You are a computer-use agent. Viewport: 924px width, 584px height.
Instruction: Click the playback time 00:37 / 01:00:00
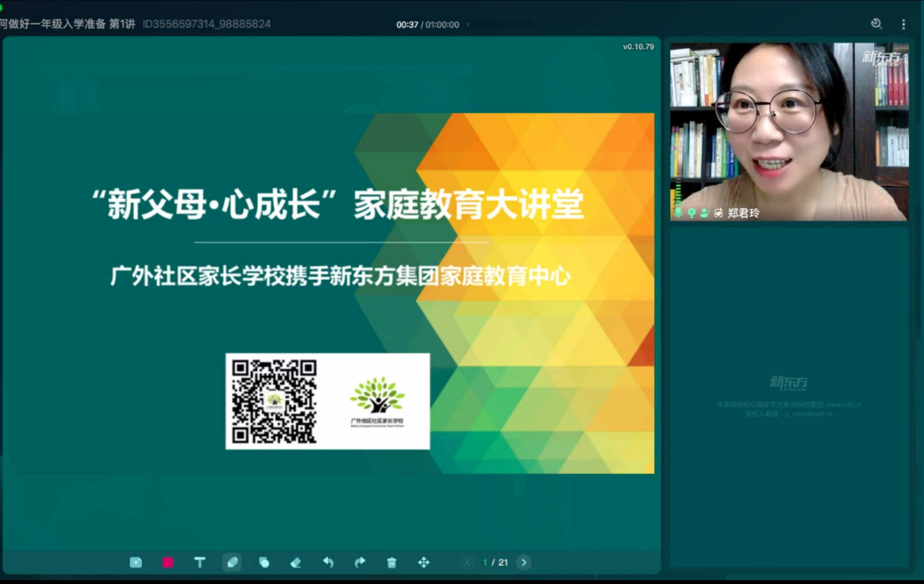coord(428,25)
